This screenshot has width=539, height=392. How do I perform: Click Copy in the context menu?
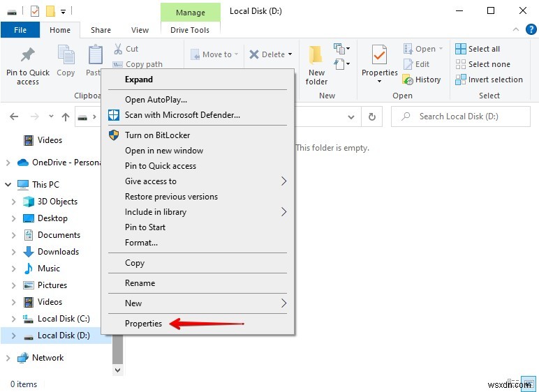(x=198, y=263)
